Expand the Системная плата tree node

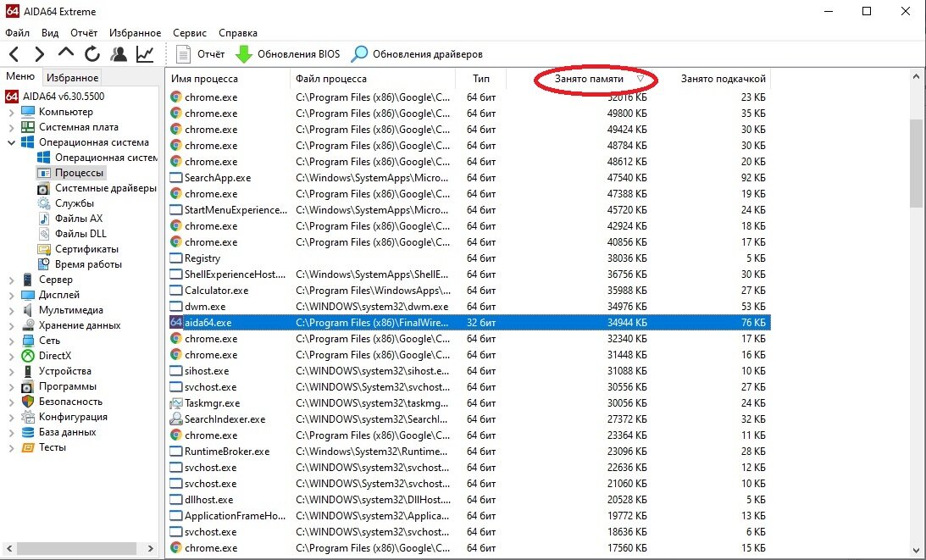pyautogui.click(x=11, y=128)
